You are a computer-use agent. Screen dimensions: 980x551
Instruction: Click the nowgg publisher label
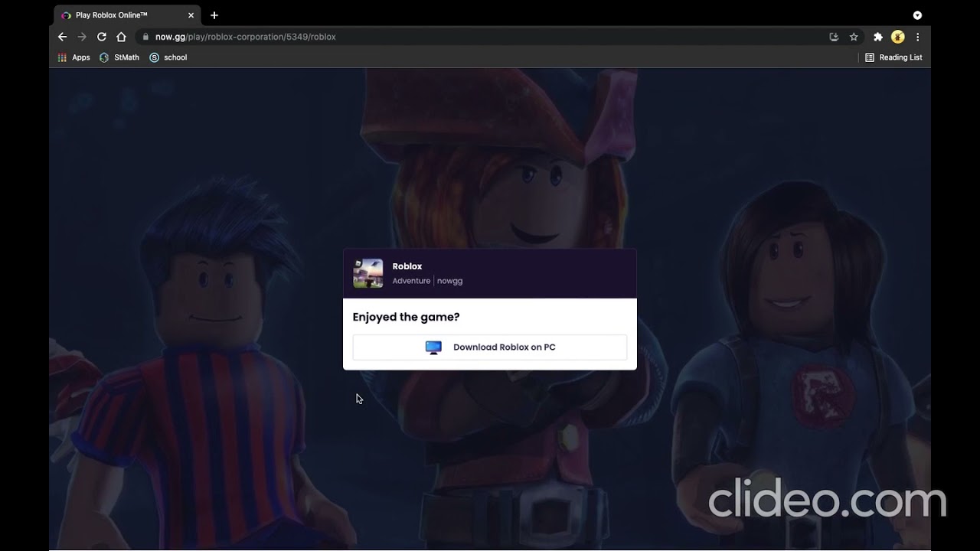click(450, 281)
